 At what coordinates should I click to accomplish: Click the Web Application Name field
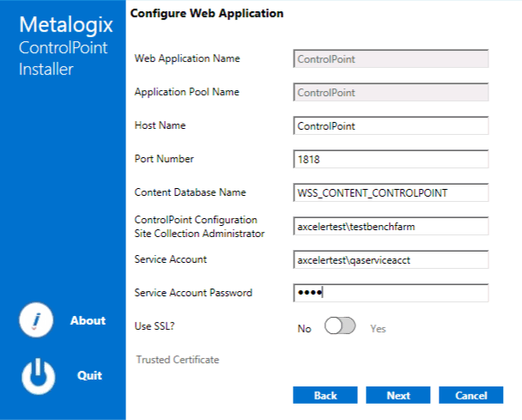(x=391, y=59)
